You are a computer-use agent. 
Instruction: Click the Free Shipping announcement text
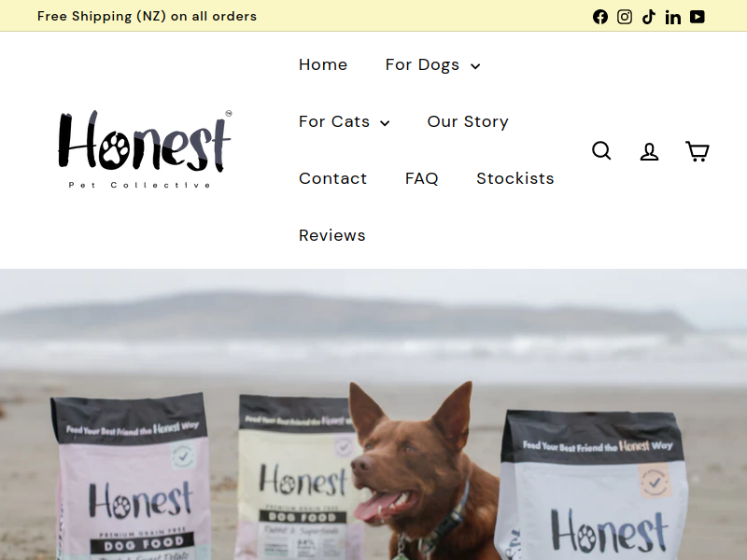click(147, 16)
